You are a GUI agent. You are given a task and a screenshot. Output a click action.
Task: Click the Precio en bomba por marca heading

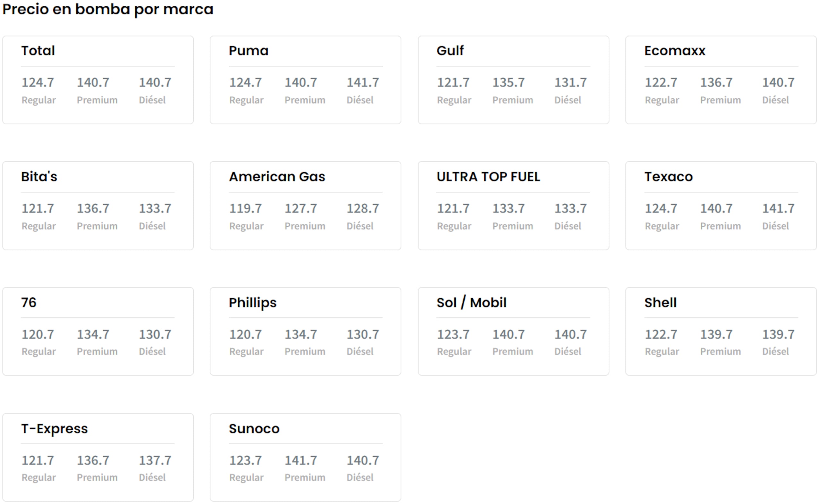pyautogui.click(x=108, y=9)
